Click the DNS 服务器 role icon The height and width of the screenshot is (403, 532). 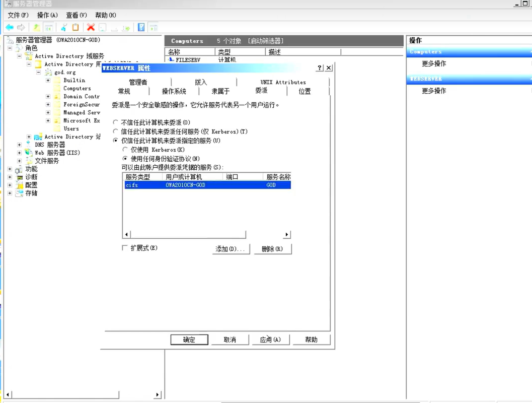point(29,145)
